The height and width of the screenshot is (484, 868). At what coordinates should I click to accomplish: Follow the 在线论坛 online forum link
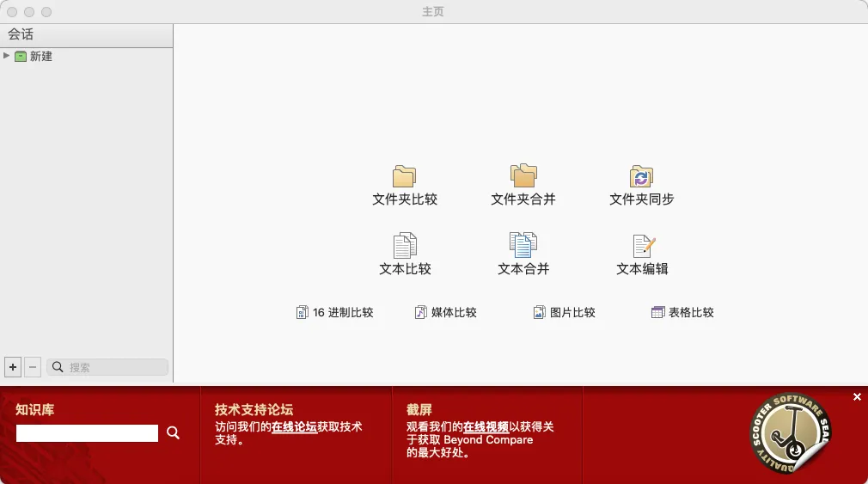tap(294, 426)
